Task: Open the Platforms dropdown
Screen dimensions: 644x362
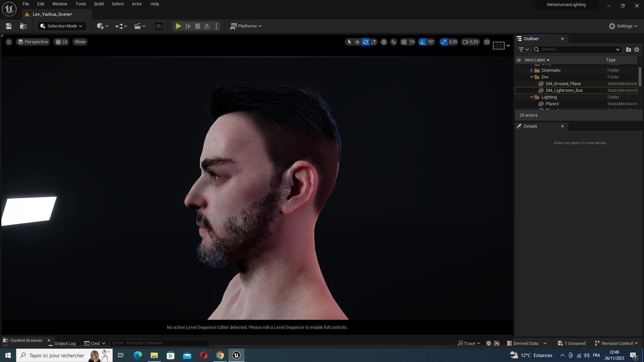Action: pos(246,26)
